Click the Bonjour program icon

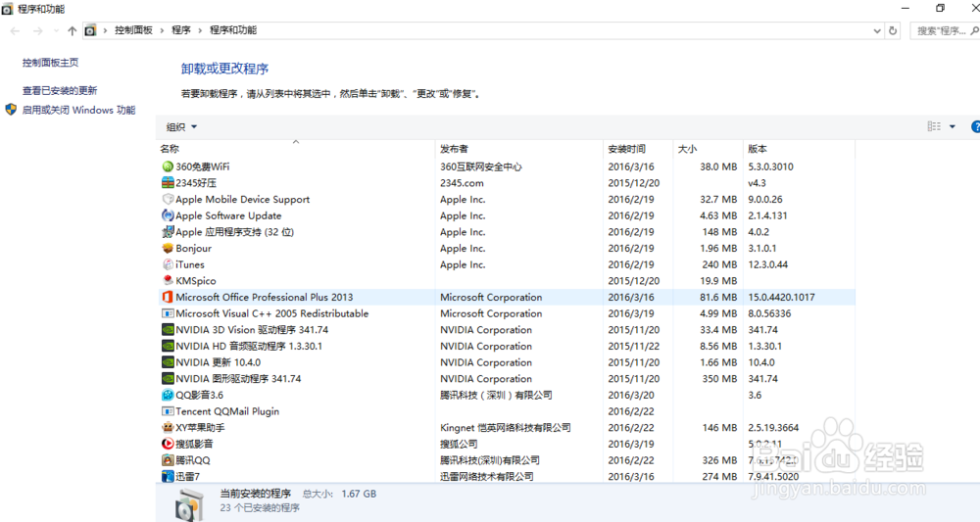point(168,248)
